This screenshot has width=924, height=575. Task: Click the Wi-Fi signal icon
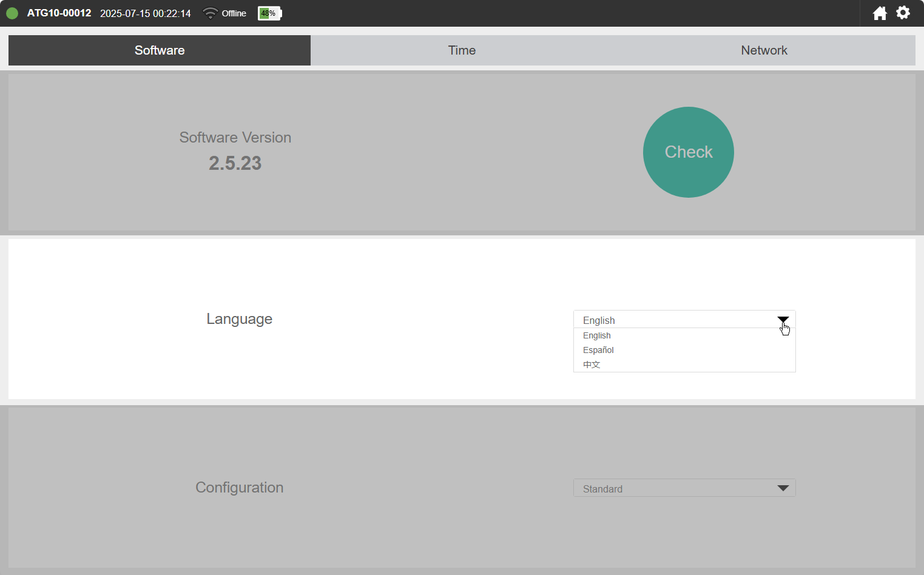(210, 13)
